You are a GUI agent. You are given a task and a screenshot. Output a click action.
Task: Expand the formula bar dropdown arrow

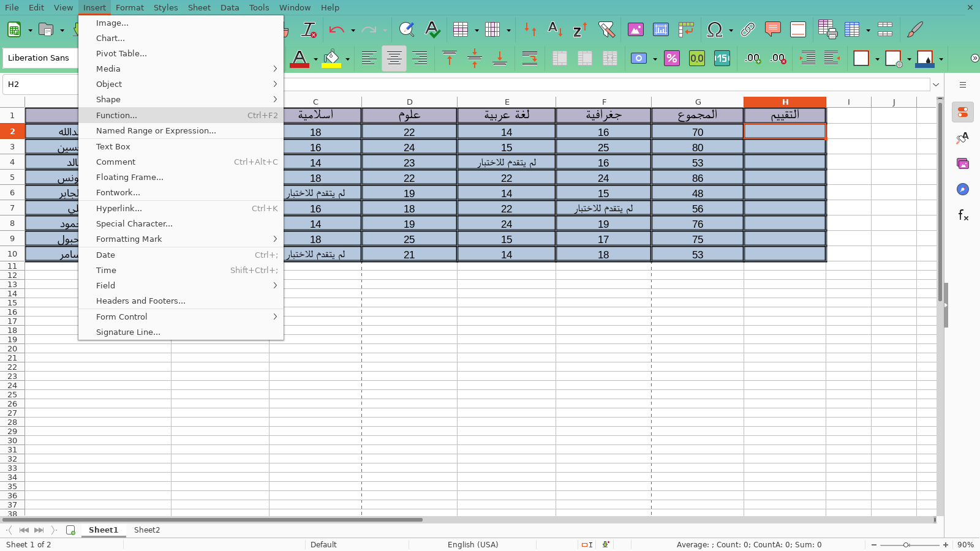coord(935,84)
